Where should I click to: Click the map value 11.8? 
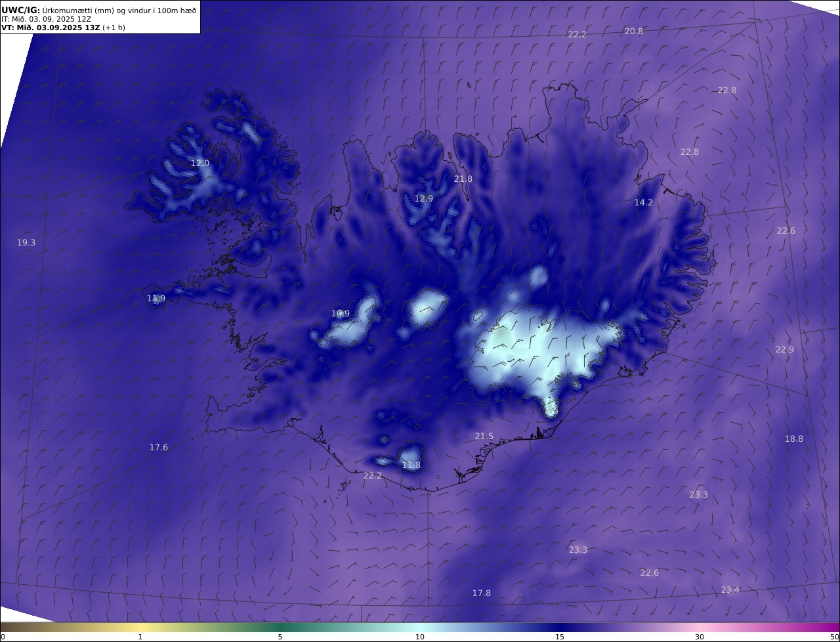point(411,465)
